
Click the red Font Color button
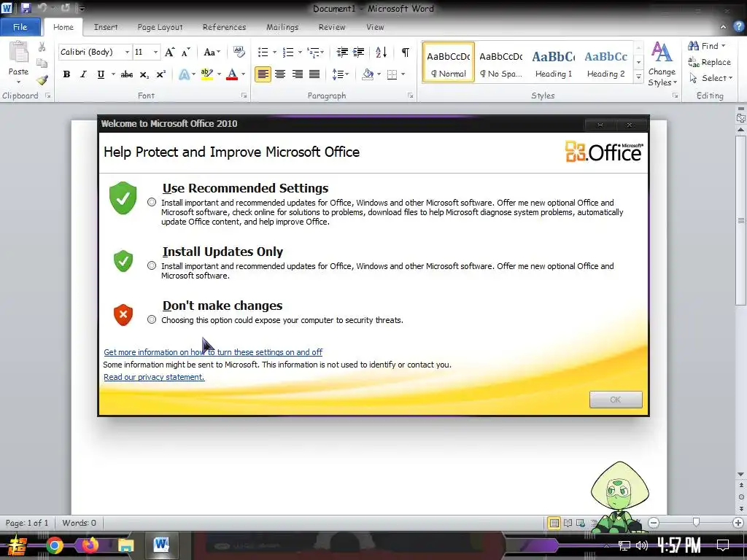pyautogui.click(x=232, y=74)
